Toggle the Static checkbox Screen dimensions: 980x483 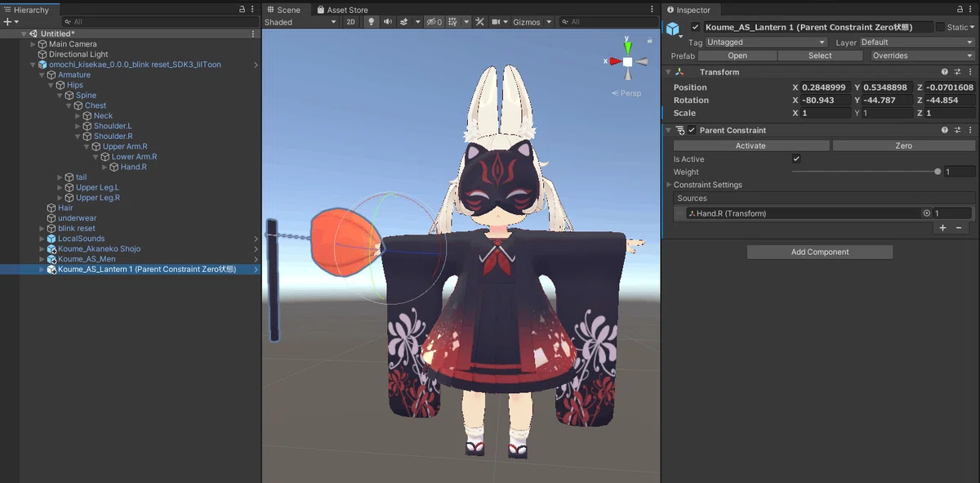[x=940, y=27]
